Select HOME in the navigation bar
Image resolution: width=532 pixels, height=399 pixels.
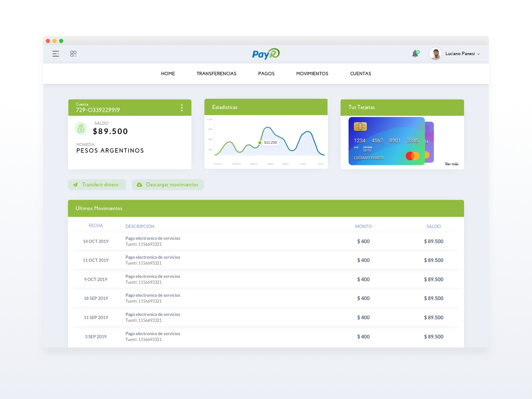[x=168, y=73]
